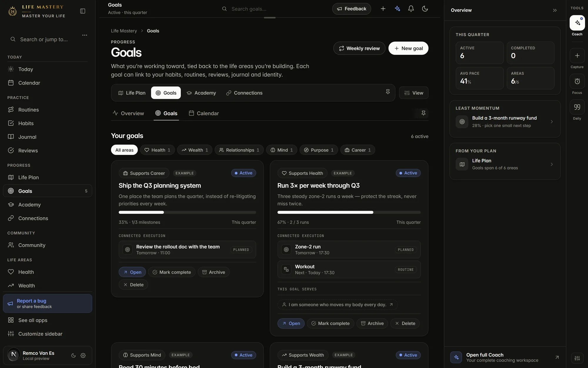Switch to Connections tab
The height and width of the screenshot is (368, 588).
pos(244,93)
